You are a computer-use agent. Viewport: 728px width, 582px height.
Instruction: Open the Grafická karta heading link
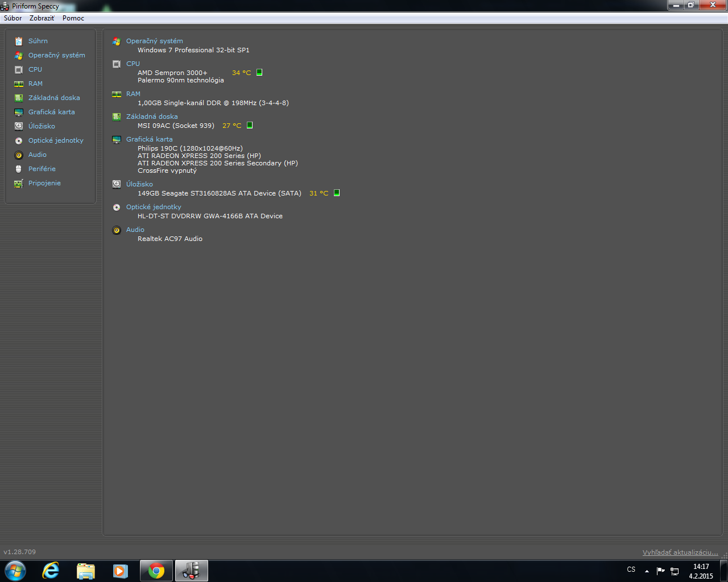coord(150,139)
